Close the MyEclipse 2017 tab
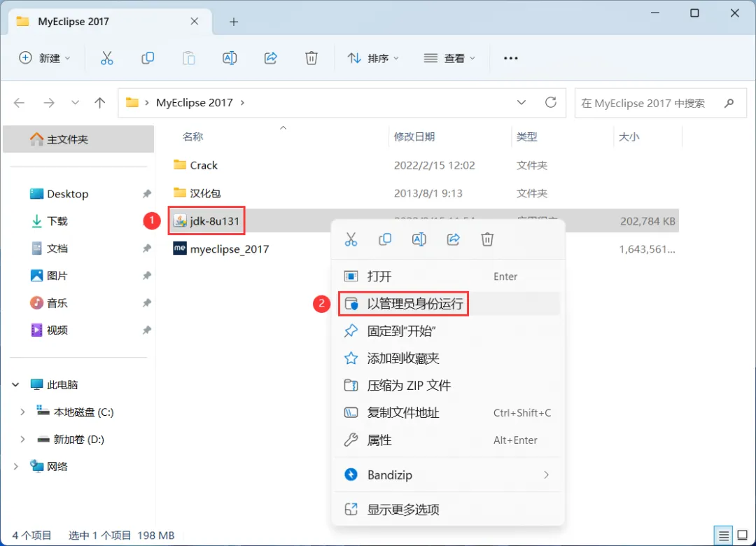 pyautogui.click(x=195, y=21)
